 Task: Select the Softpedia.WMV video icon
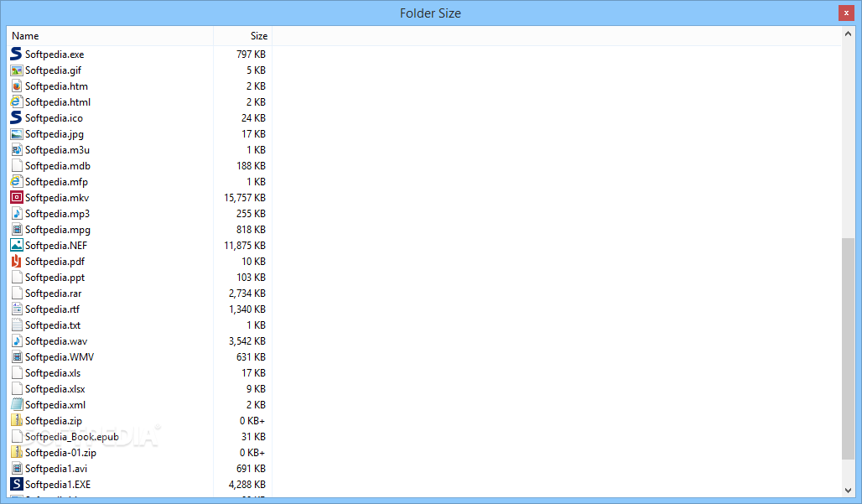coord(17,357)
